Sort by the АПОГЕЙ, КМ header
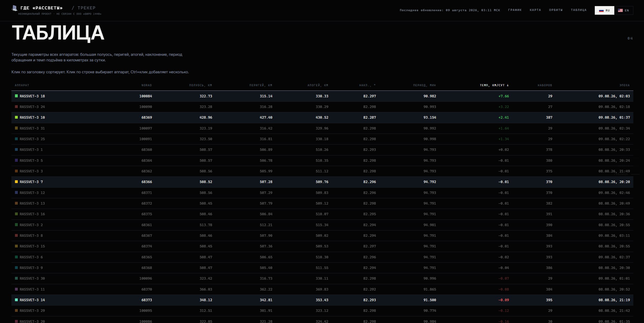 (x=318, y=85)
